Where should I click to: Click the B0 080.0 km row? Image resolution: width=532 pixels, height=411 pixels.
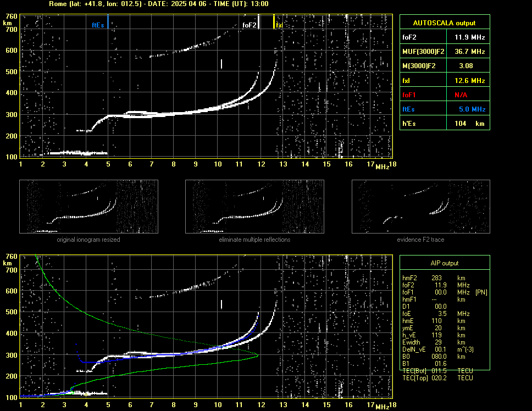(434, 357)
